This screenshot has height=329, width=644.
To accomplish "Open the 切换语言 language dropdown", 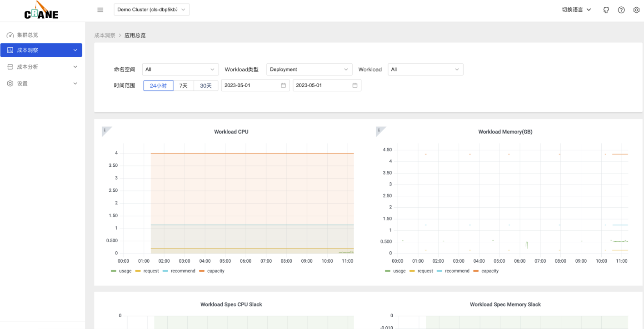I will pyautogui.click(x=576, y=10).
